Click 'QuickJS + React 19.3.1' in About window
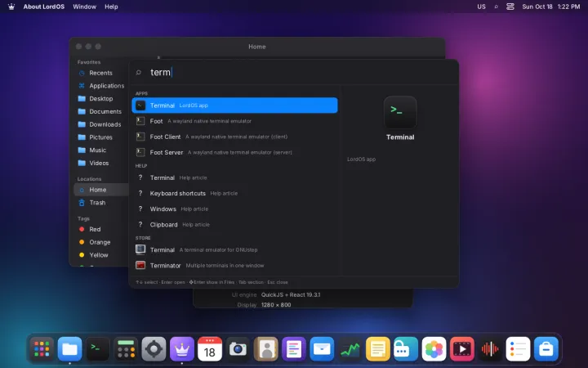The image size is (588, 368). tap(291, 294)
